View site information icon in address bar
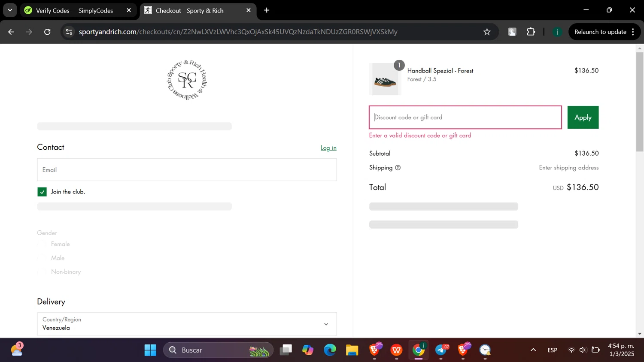The image size is (644, 362). [69, 32]
